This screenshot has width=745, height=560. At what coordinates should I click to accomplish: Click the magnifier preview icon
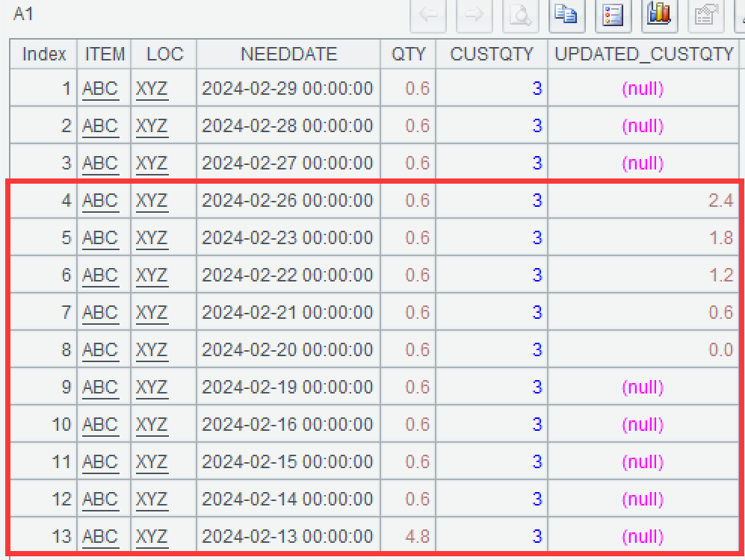tap(521, 16)
